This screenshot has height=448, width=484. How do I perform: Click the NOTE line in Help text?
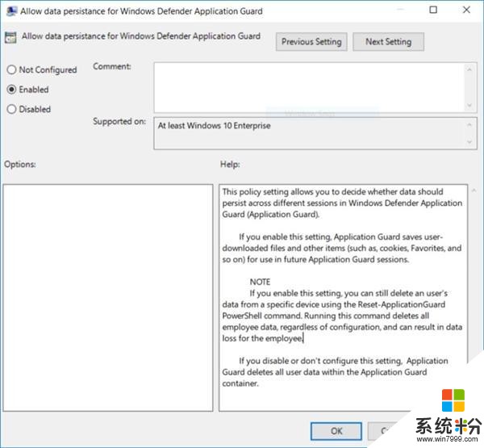pyautogui.click(x=260, y=282)
